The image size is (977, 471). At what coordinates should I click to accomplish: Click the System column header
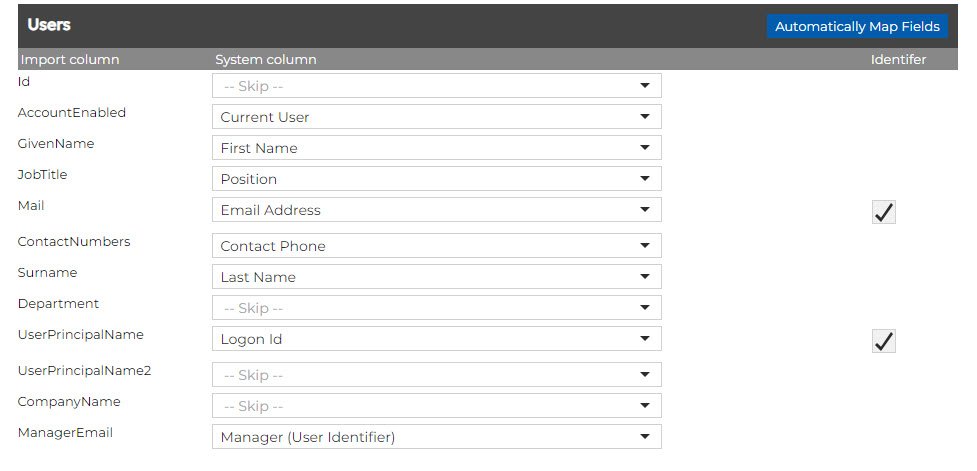pyautogui.click(x=266, y=59)
